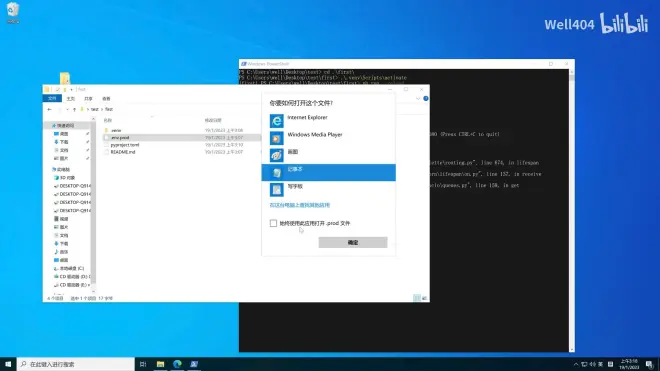Tick always use this app for .prod files
Viewport: 660px width, 371px height.
coord(273,223)
